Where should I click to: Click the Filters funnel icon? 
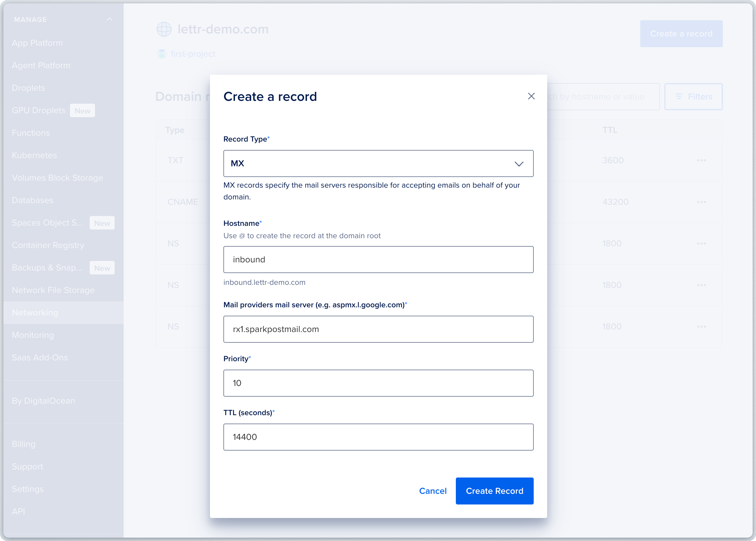click(x=679, y=97)
